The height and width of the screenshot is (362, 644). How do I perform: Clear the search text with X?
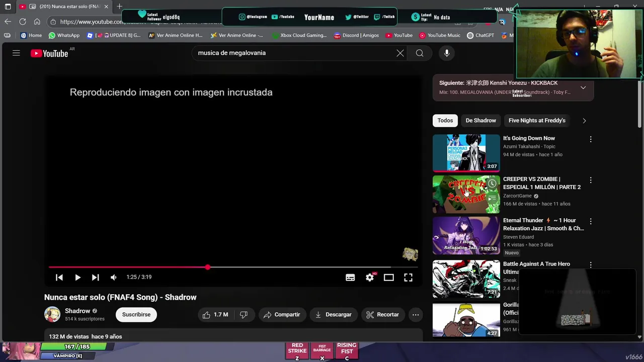coord(400,53)
